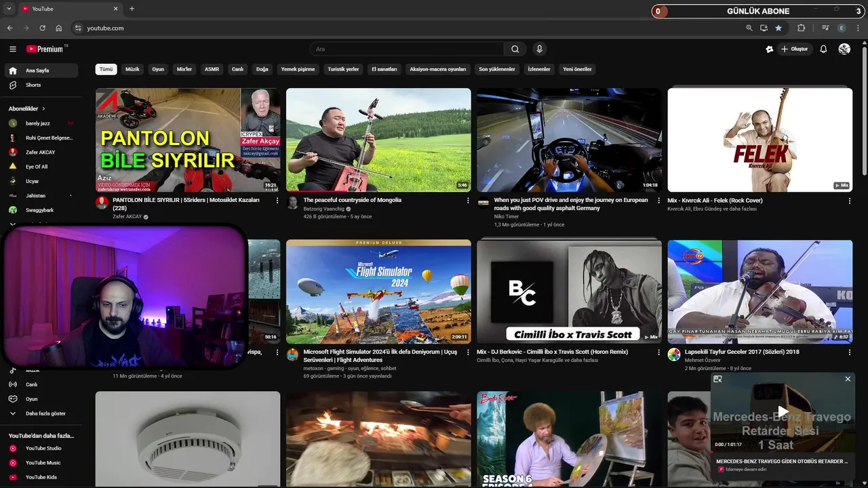Click the sparkle icon beside Oluştur

tap(769, 49)
